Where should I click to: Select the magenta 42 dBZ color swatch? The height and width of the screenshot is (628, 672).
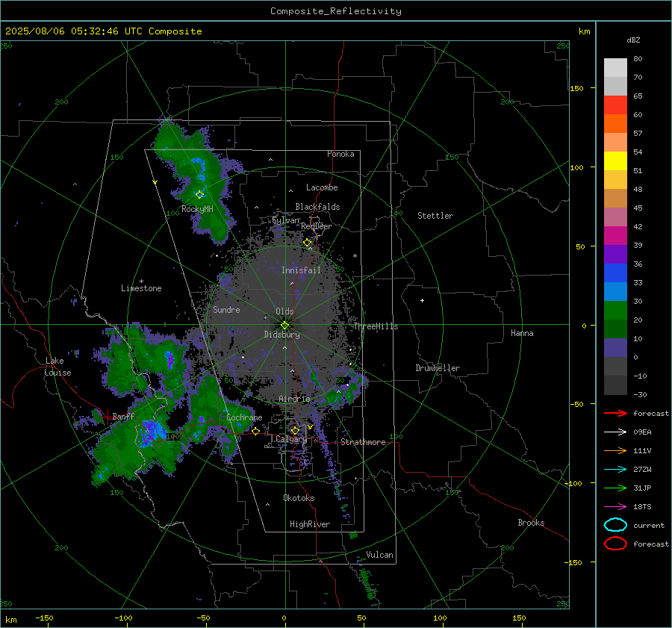(615, 235)
